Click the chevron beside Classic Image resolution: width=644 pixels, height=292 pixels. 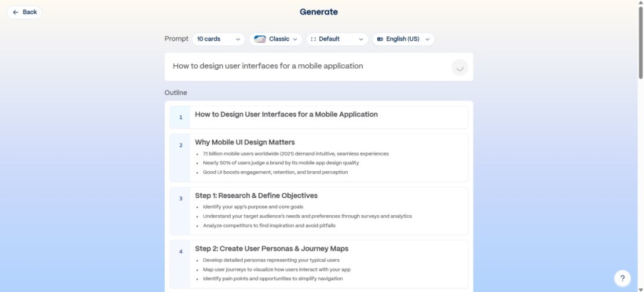[295, 40]
